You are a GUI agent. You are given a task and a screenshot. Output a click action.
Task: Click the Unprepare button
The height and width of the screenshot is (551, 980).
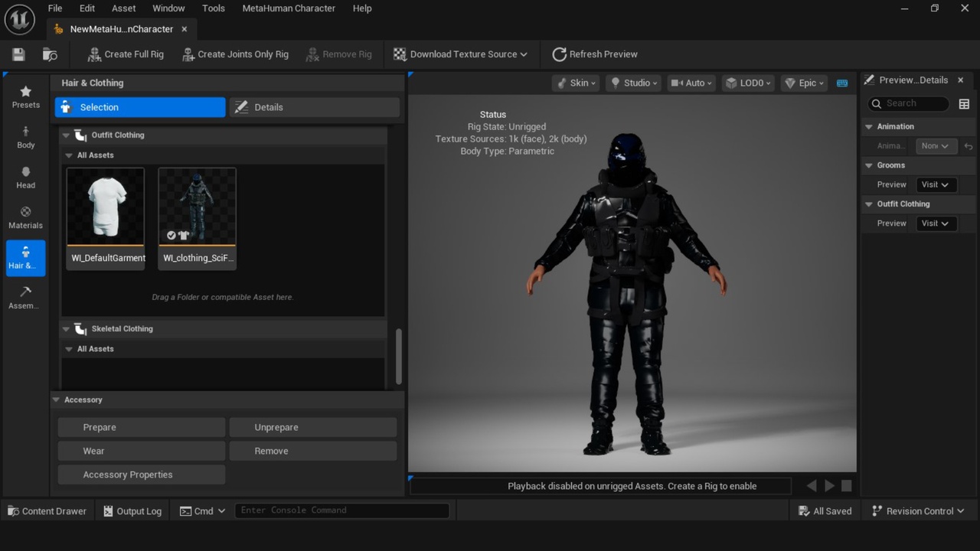(313, 427)
